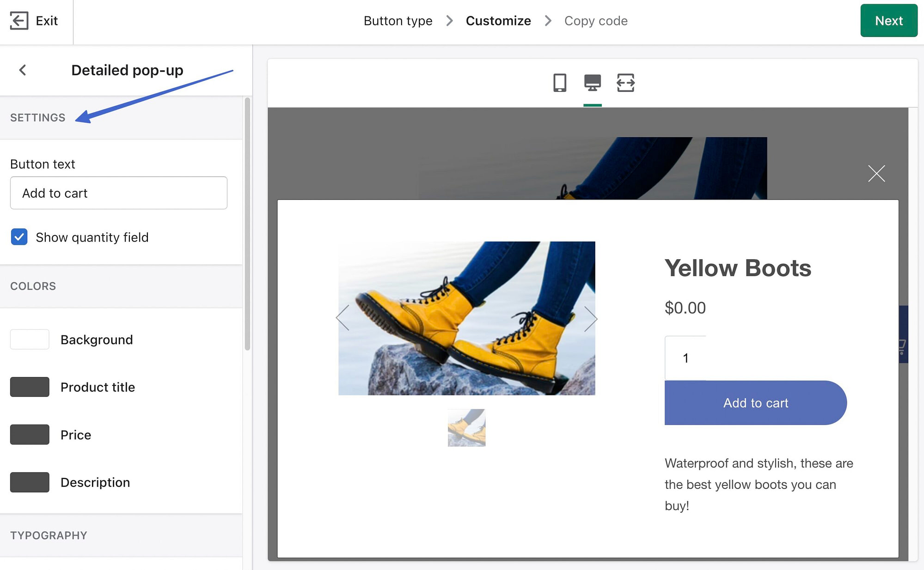Expand the COLORS section
The image size is (924, 570).
(33, 286)
